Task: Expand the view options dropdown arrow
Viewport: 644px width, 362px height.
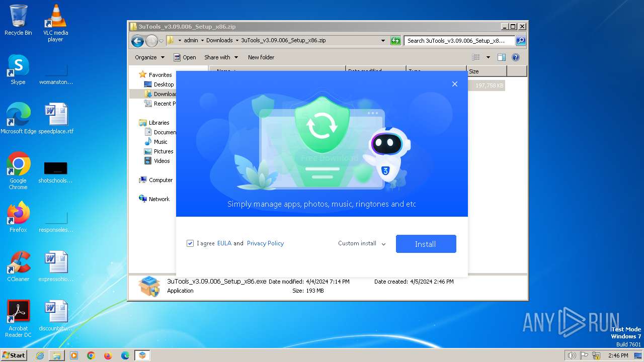Action: click(488, 57)
